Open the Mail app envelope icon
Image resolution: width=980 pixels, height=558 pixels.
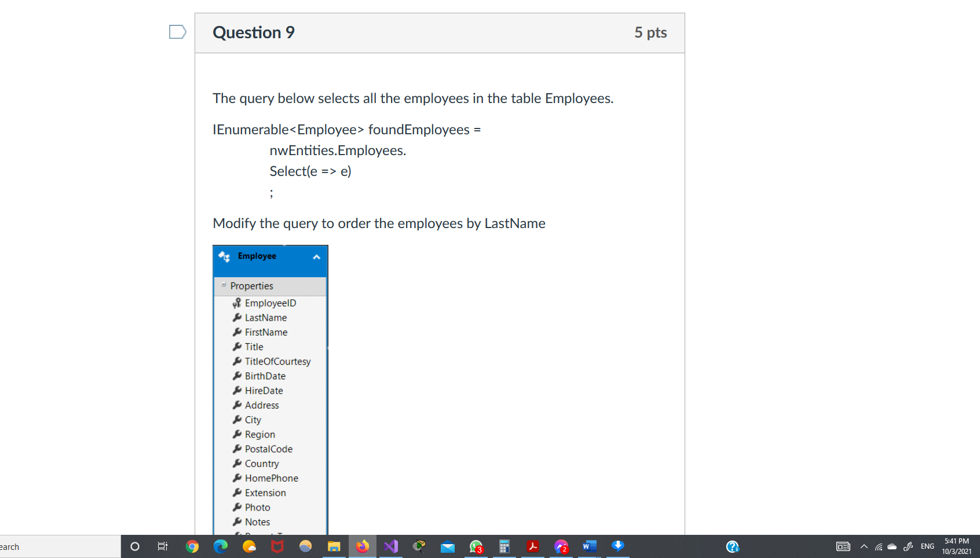tap(447, 546)
